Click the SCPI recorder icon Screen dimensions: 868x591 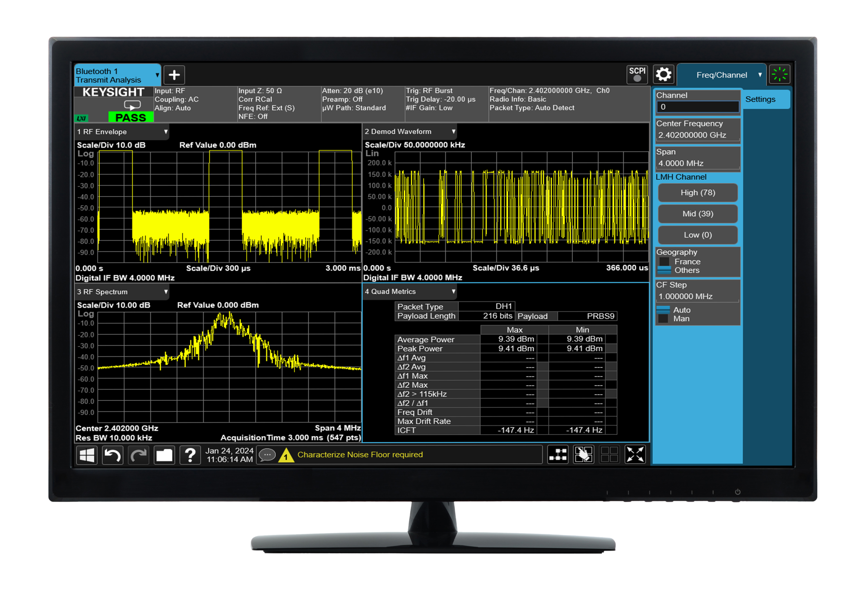(x=637, y=75)
